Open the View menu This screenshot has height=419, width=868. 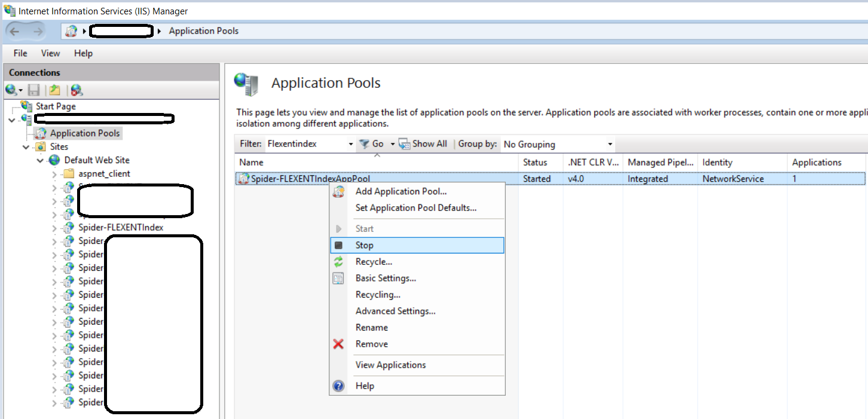click(51, 53)
